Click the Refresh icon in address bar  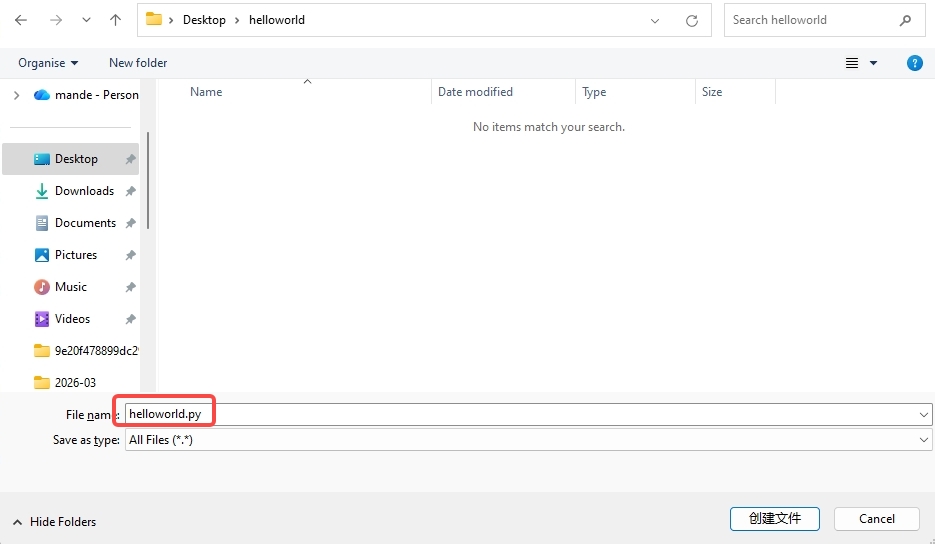(691, 20)
